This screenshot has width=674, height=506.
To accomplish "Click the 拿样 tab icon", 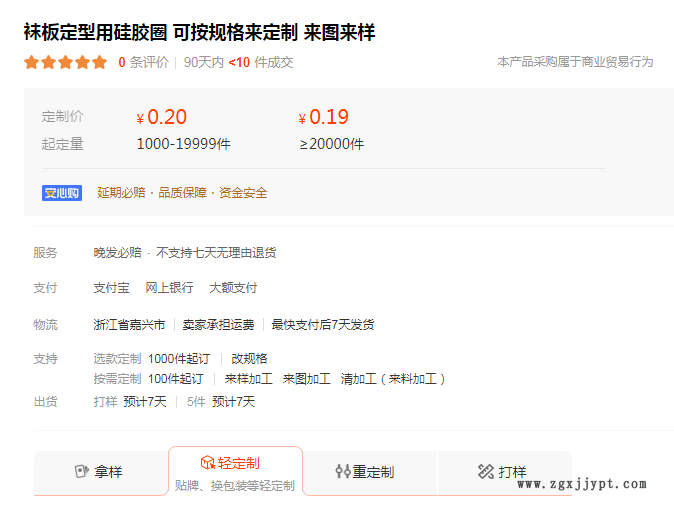I will click(82, 471).
